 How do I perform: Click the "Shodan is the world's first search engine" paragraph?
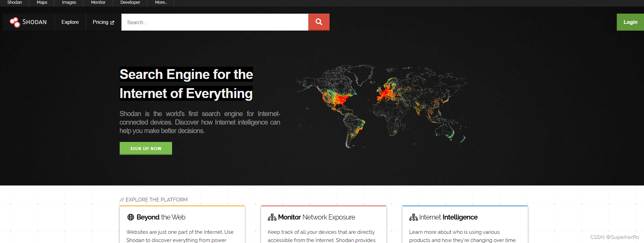tap(200, 122)
